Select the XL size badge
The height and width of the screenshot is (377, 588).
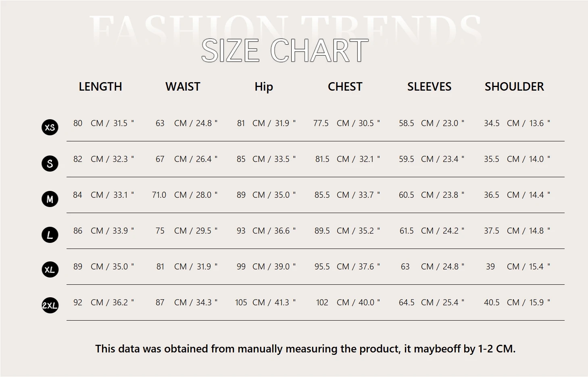point(50,269)
